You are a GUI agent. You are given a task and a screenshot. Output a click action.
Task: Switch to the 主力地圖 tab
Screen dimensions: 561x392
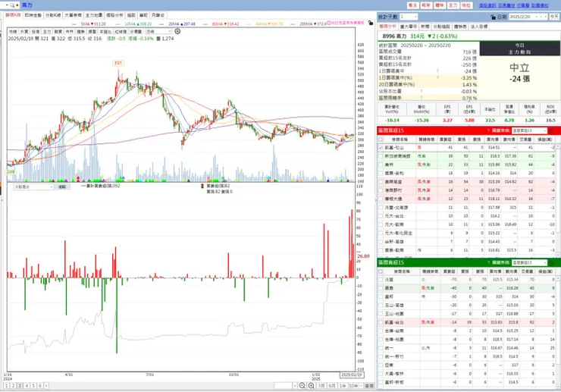[94, 15]
